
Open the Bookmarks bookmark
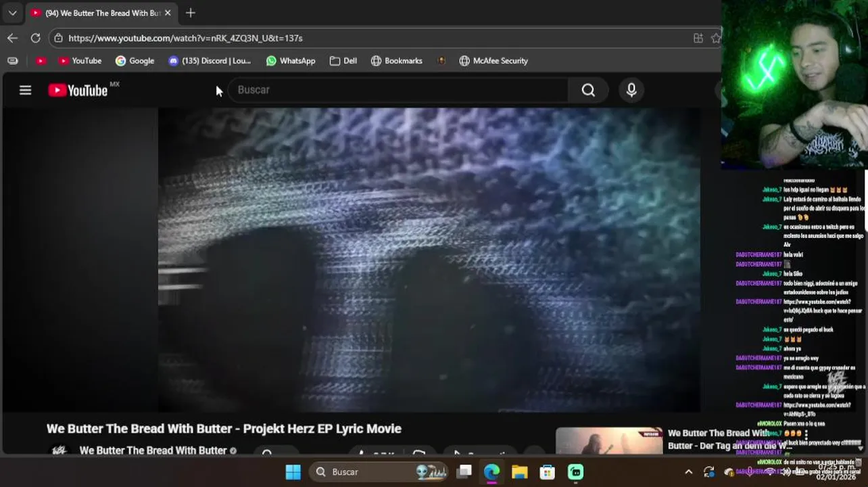397,61
